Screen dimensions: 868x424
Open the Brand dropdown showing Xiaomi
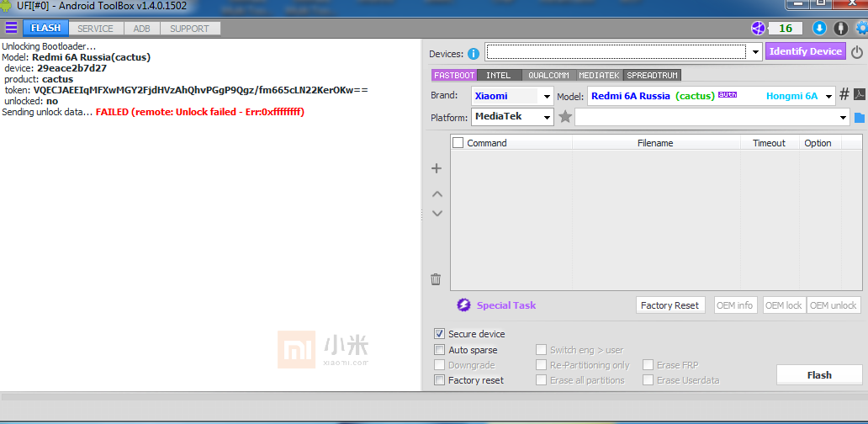point(547,96)
